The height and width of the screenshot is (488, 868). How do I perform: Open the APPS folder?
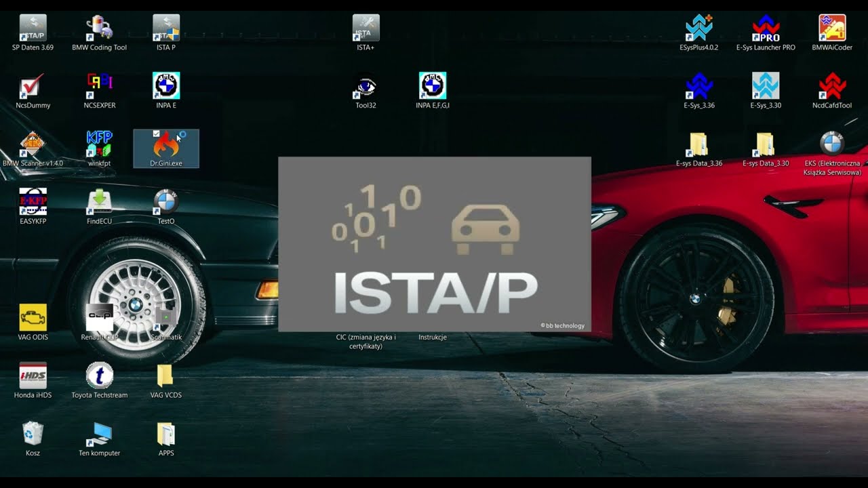pos(166,434)
